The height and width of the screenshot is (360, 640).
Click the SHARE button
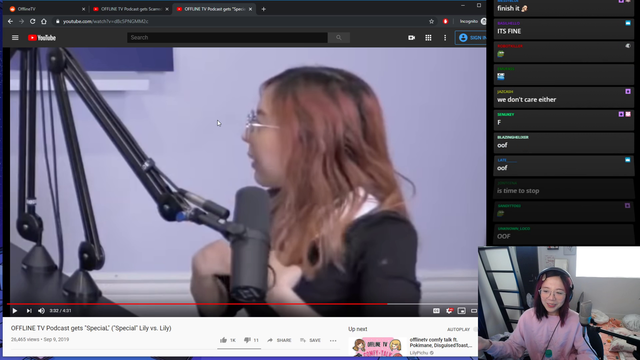tap(279, 340)
